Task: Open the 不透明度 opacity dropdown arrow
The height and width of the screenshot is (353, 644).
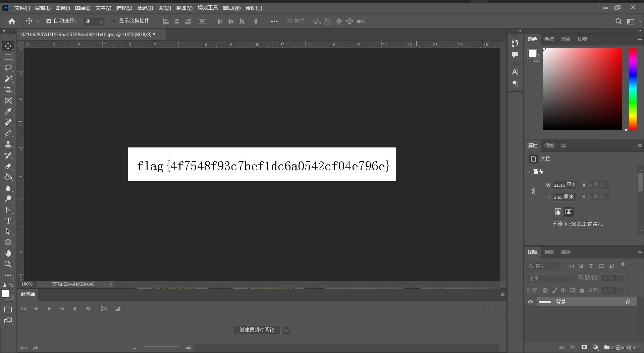Action: (621, 278)
